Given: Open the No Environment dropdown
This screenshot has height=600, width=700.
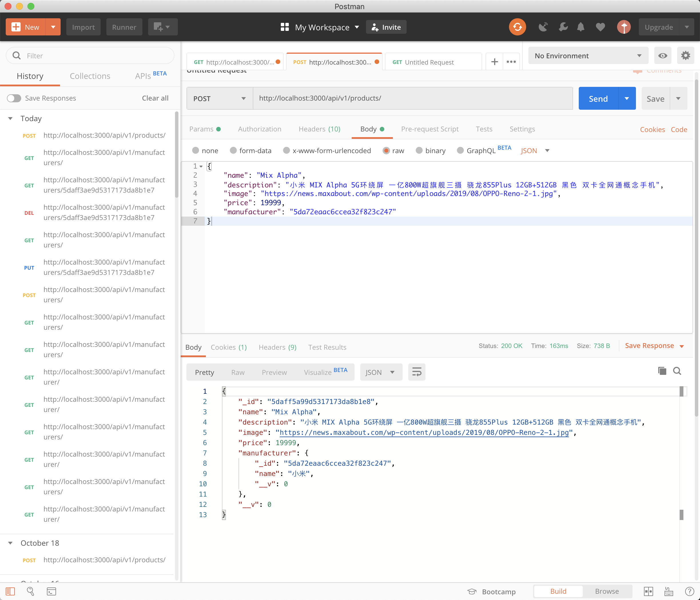Looking at the screenshot, I should tap(588, 56).
